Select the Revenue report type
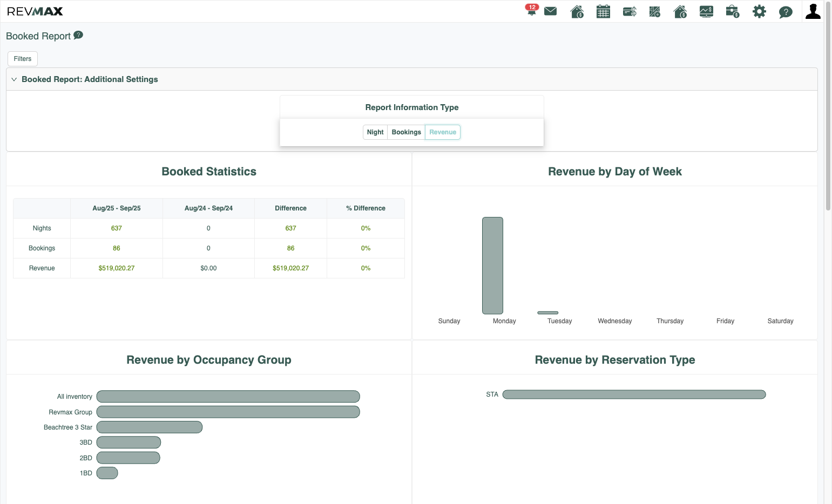Image resolution: width=832 pixels, height=504 pixels. 443,132
